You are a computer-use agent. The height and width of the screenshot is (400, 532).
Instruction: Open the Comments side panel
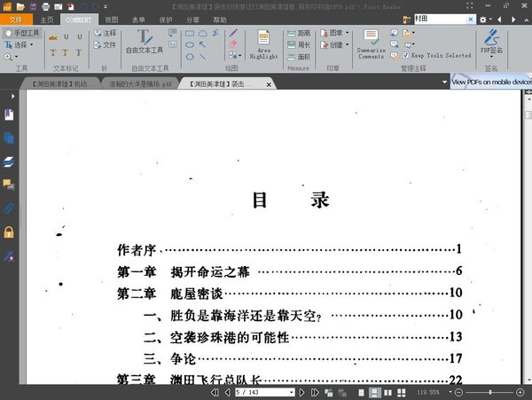click(x=9, y=184)
